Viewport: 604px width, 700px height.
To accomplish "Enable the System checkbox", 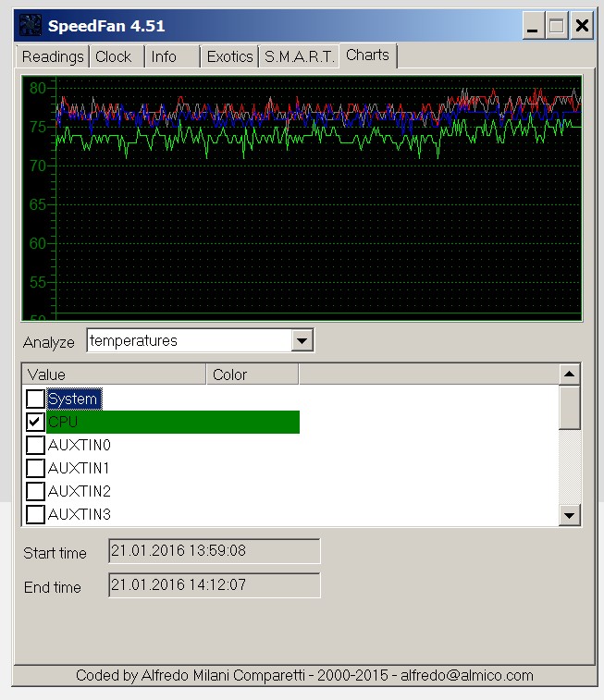I will coord(35,399).
